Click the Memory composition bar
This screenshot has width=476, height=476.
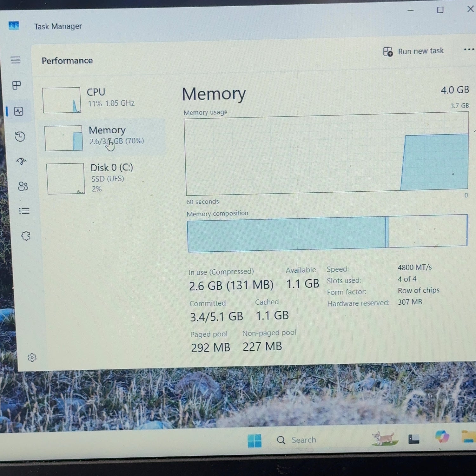tap(327, 233)
